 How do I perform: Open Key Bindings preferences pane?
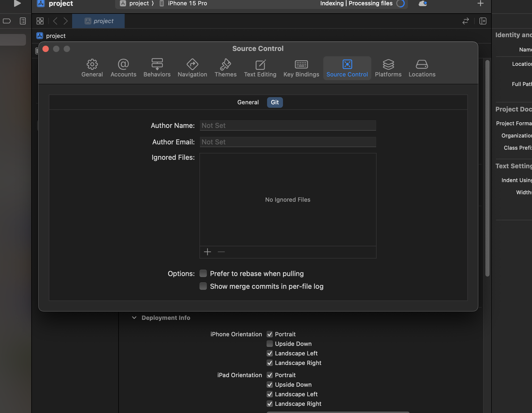[x=301, y=68]
